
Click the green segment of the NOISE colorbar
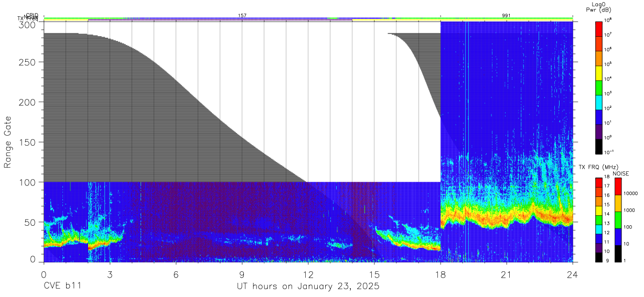[618, 220]
